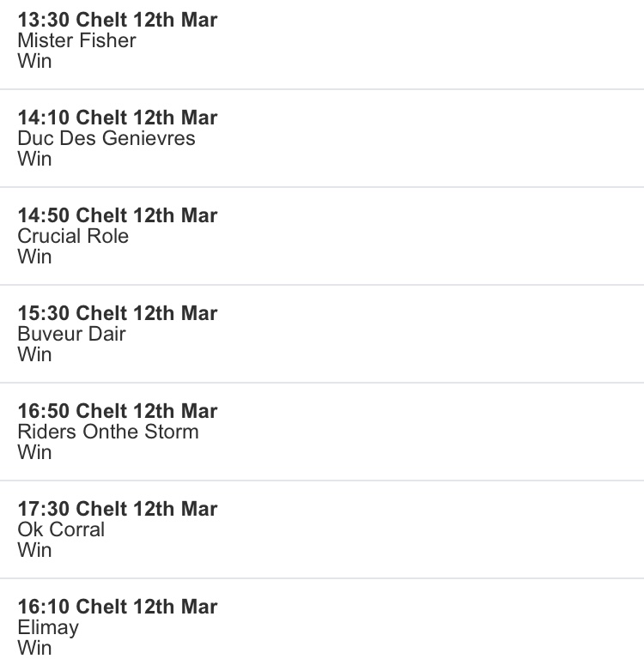Open the 16:10 Chelt 12th Mar race
This screenshot has width=644, height=671.
118,607
